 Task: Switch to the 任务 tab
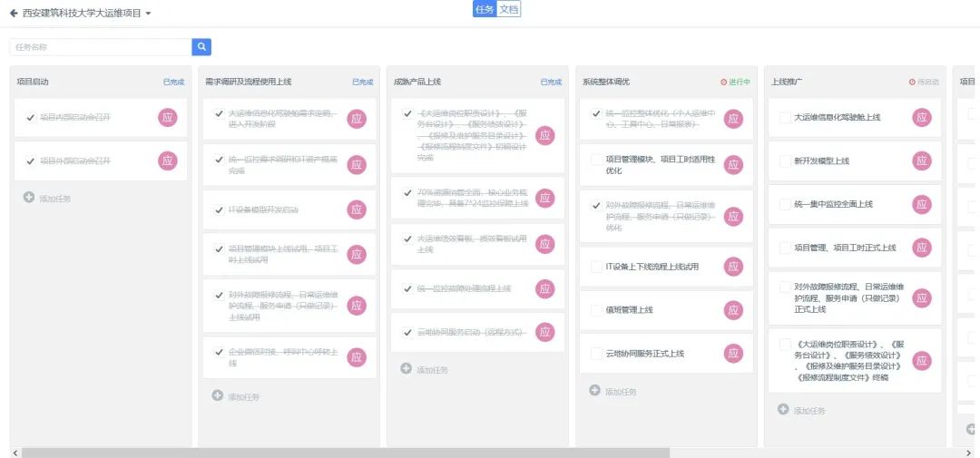point(485,9)
